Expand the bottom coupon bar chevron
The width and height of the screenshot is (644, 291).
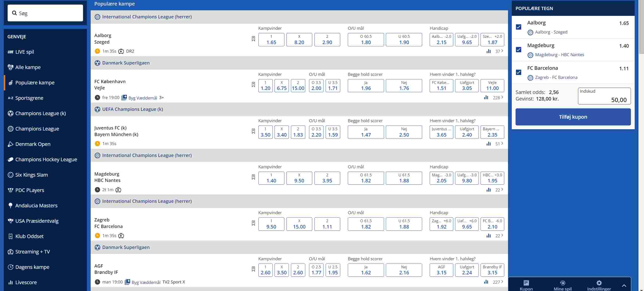pyautogui.click(x=624, y=285)
